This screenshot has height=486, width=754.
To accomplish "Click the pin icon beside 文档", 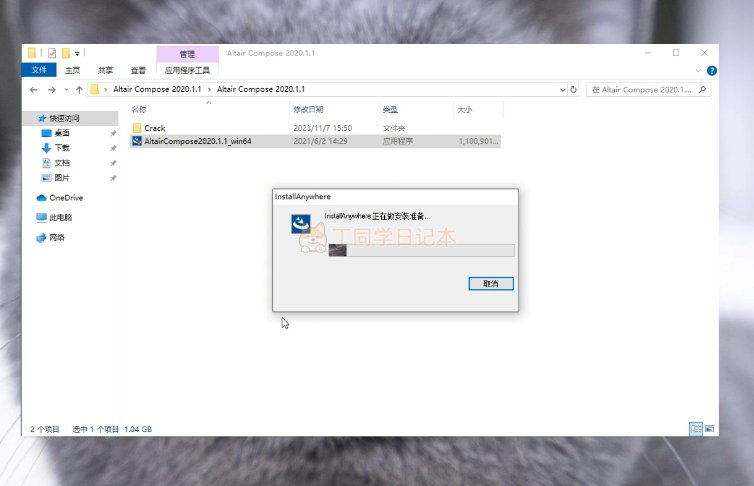I will [x=113, y=163].
